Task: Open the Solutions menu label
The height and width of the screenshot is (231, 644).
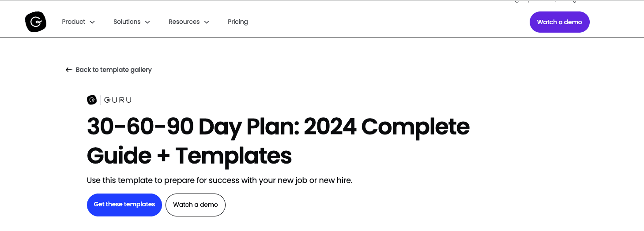Action: pyautogui.click(x=127, y=22)
